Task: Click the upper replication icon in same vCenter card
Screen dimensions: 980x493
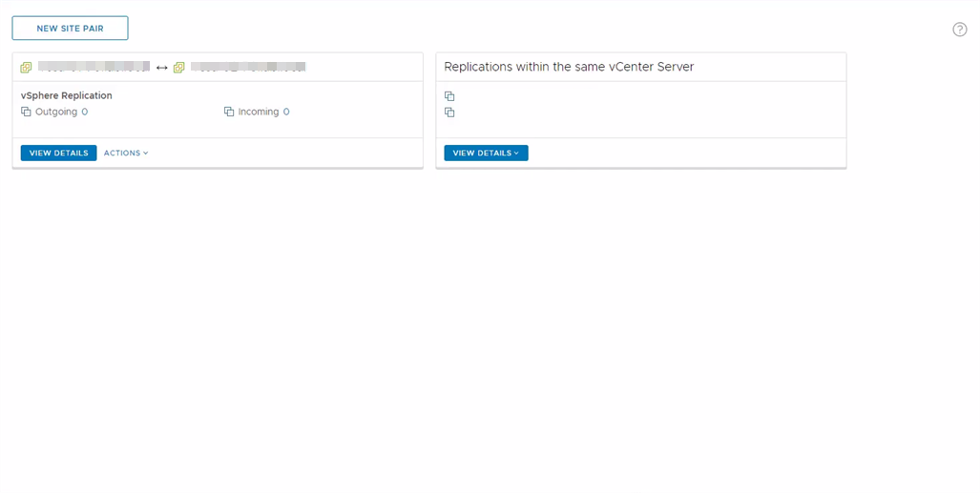Action: pyautogui.click(x=449, y=96)
